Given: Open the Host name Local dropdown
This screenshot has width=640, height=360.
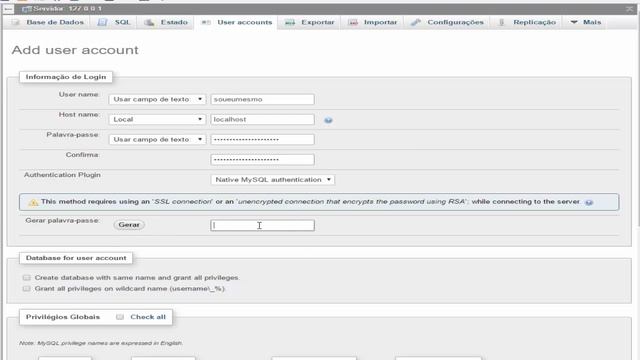Looking at the screenshot, I should pyautogui.click(x=157, y=119).
